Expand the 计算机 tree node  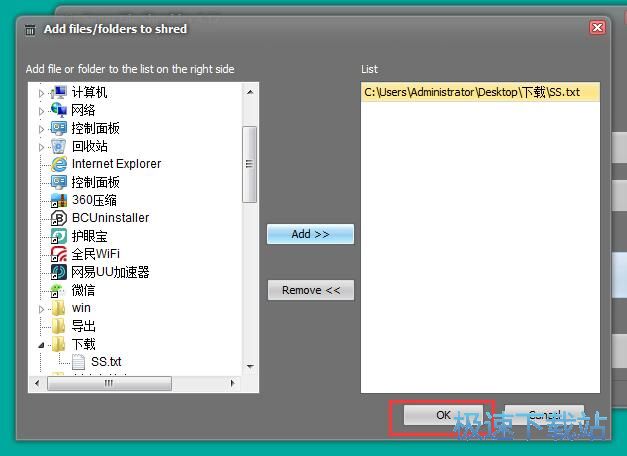click(x=41, y=93)
